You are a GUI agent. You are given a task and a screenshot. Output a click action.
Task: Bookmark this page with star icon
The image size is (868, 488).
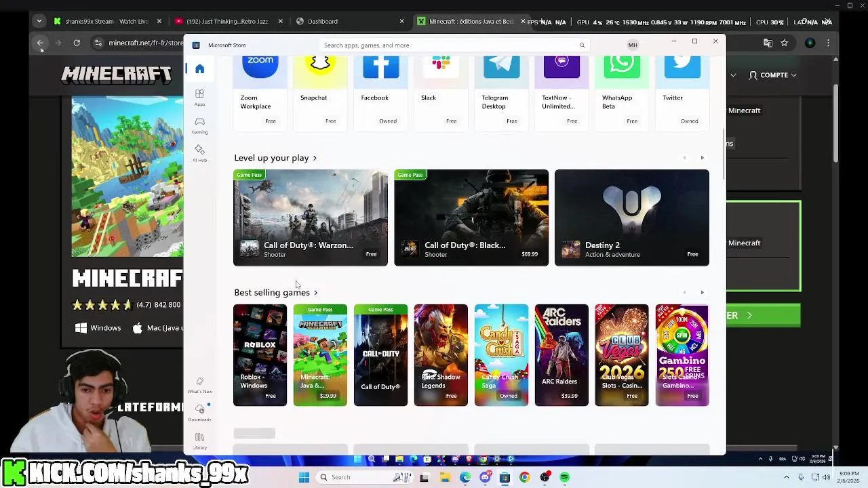pos(785,43)
